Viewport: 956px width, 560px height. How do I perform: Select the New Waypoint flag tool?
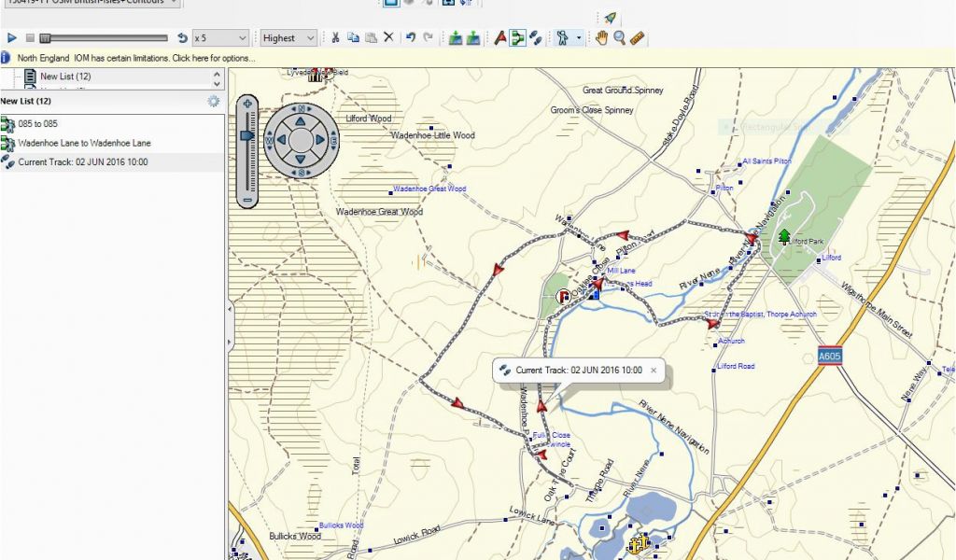pyautogui.click(x=500, y=37)
